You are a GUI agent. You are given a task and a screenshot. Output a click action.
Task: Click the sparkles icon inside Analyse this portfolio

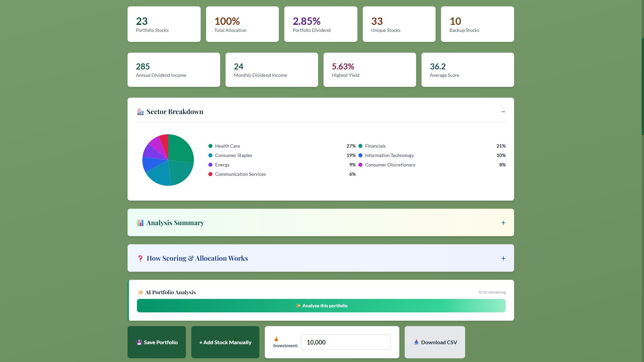tap(298, 306)
